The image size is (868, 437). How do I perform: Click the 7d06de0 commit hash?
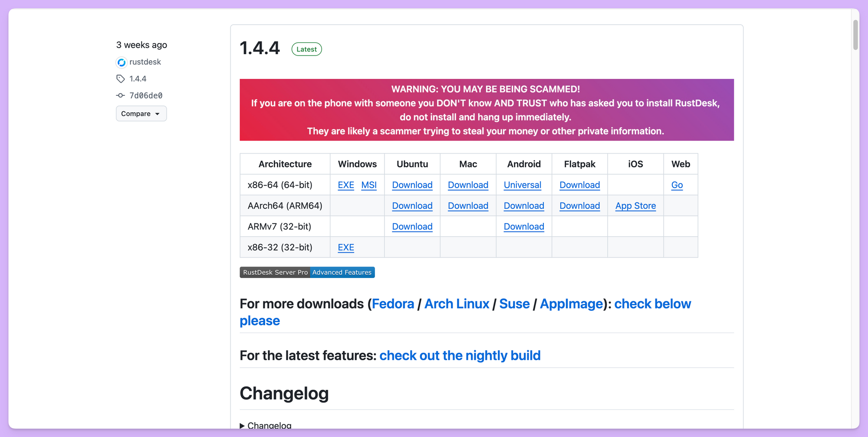tap(146, 95)
